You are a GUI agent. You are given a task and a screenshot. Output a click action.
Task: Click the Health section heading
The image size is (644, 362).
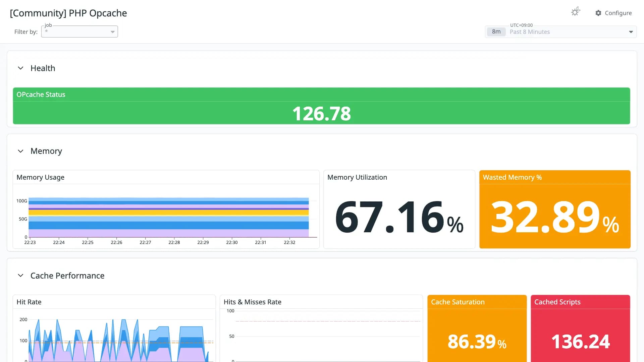click(43, 68)
